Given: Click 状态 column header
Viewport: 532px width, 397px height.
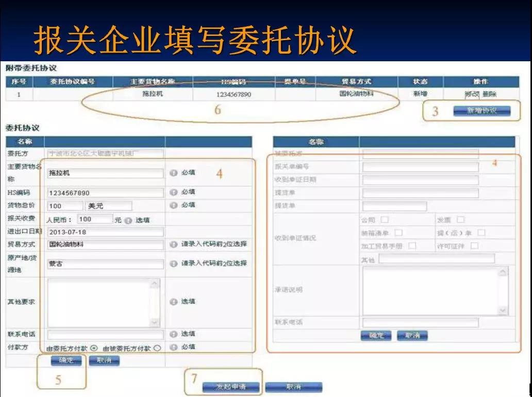Looking at the screenshot, I should click(420, 82).
